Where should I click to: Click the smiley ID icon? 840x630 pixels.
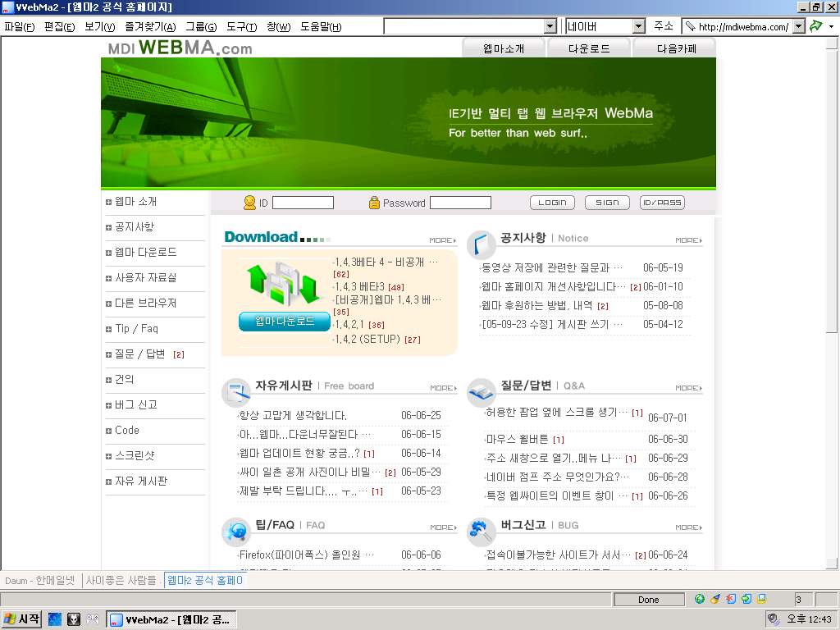249,203
